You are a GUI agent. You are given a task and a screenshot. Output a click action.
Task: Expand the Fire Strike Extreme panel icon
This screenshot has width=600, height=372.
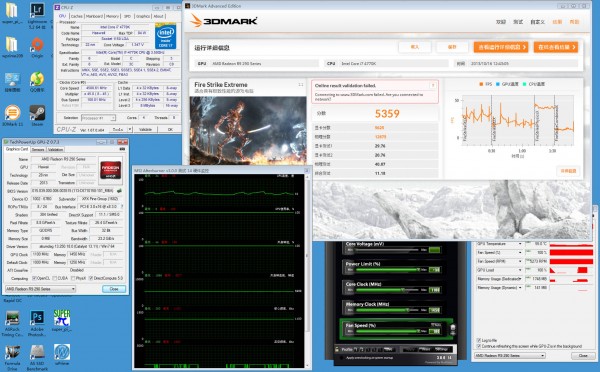(301, 85)
